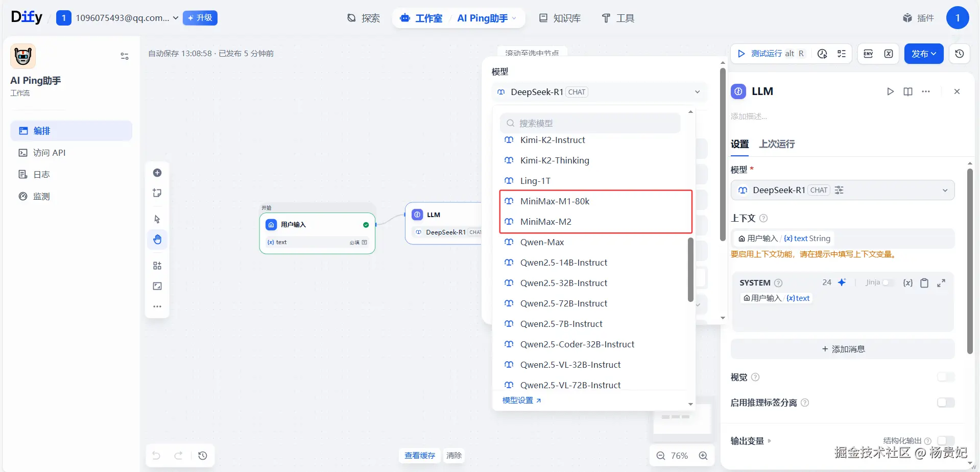Open the run history icon beside 测试运行
The width and height of the screenshot is (980, 472).
coord(822,54)
